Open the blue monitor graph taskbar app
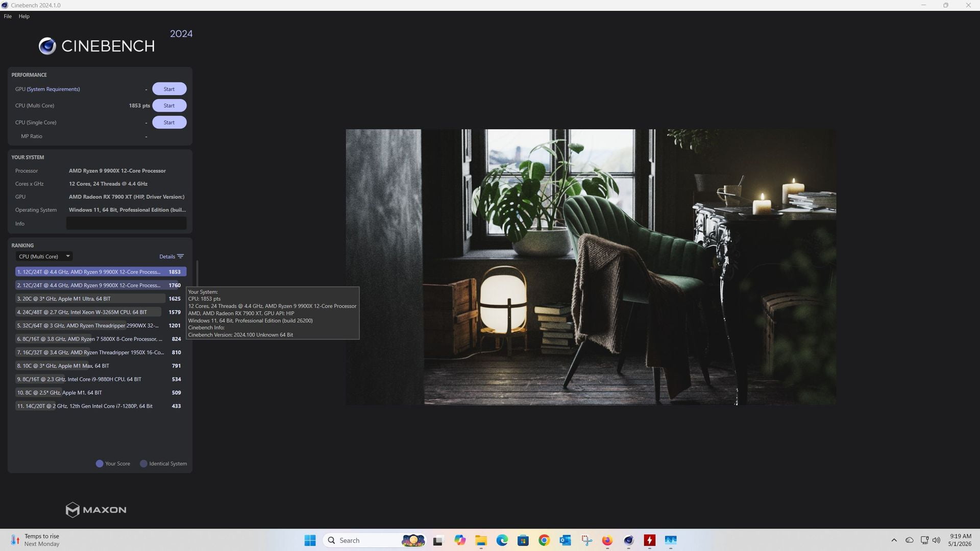 click(671, 540)
